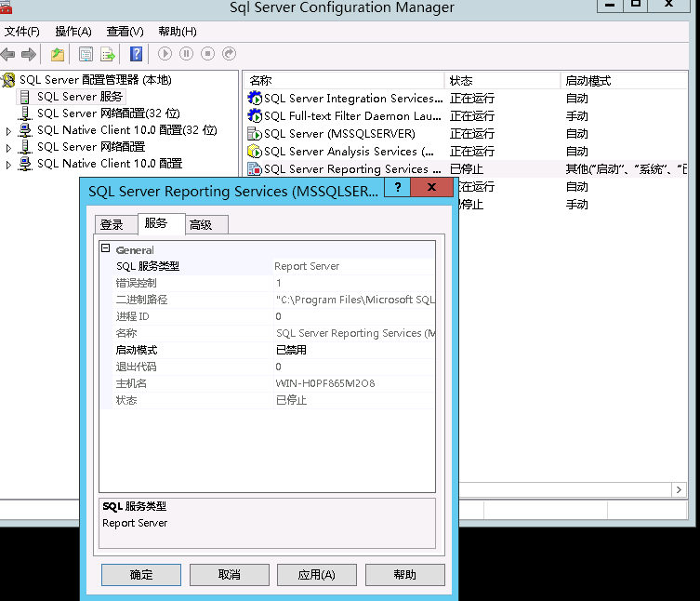Click the Pause service toolbar icon
The height and width of the screenshot is (601, 700).
[x=186, y=54]
